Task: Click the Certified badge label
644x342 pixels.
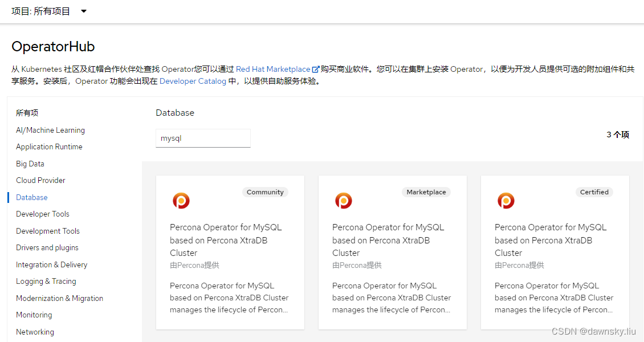Action: 594,192
